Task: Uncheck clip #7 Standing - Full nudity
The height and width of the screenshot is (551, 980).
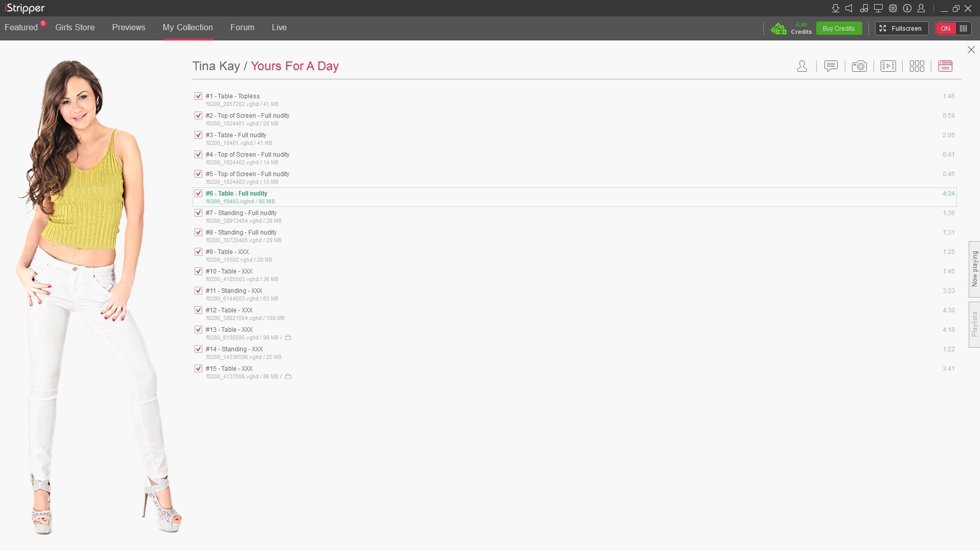Action: (198, 213)
